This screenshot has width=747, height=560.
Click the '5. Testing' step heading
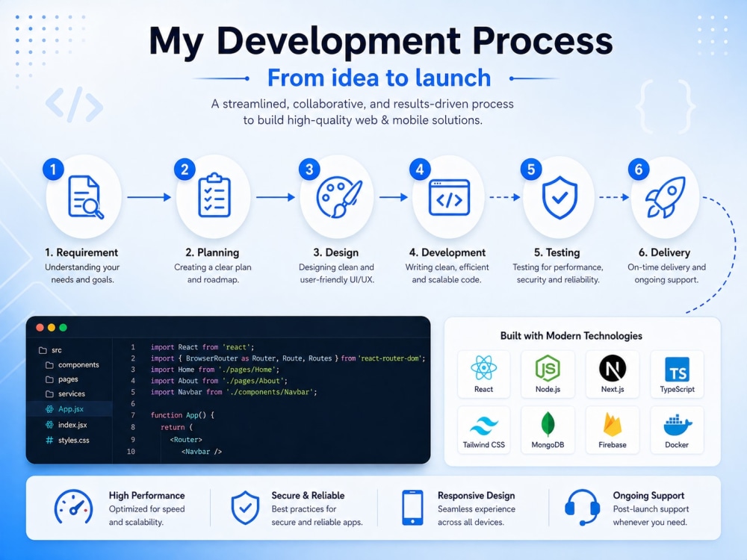point(557,252)
